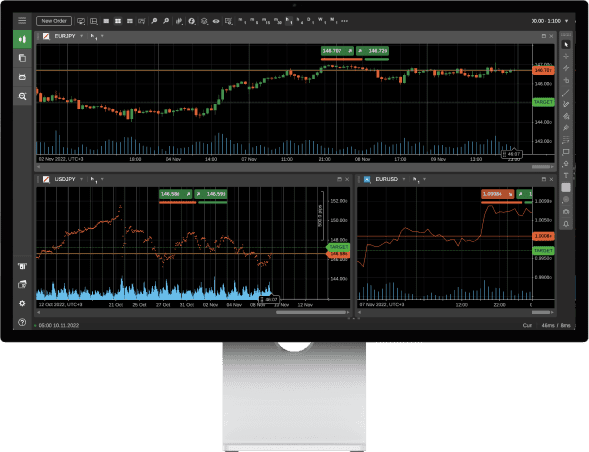Open the indicators icon in top toolbar
Screen dimensions: 589x452
(x=192, y=21)
